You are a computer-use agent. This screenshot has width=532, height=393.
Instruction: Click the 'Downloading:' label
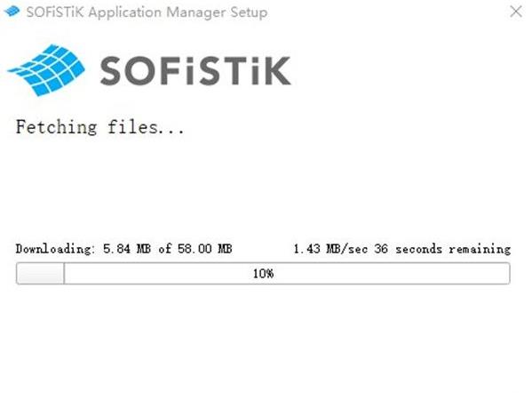53,249
